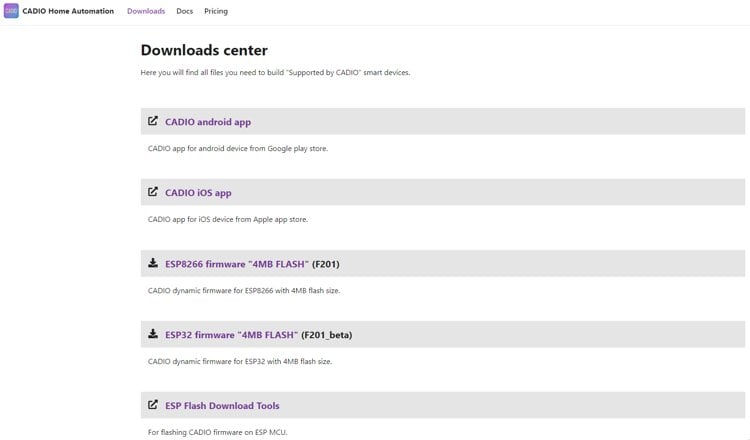Open the Pricing page
The height and width of the screenshot is (440, 750).
click(x=215, y=11)
